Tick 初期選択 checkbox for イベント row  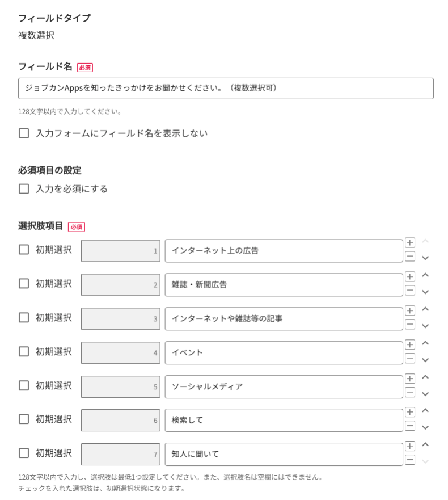pos(24,352)
